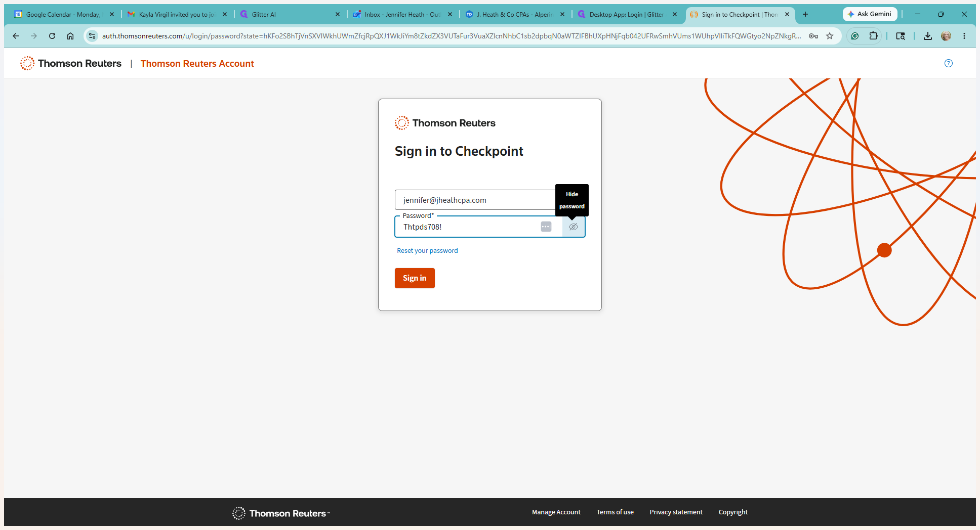
Task: Close the Kayla Virgil Gmail tab
Action: (225, 15)
